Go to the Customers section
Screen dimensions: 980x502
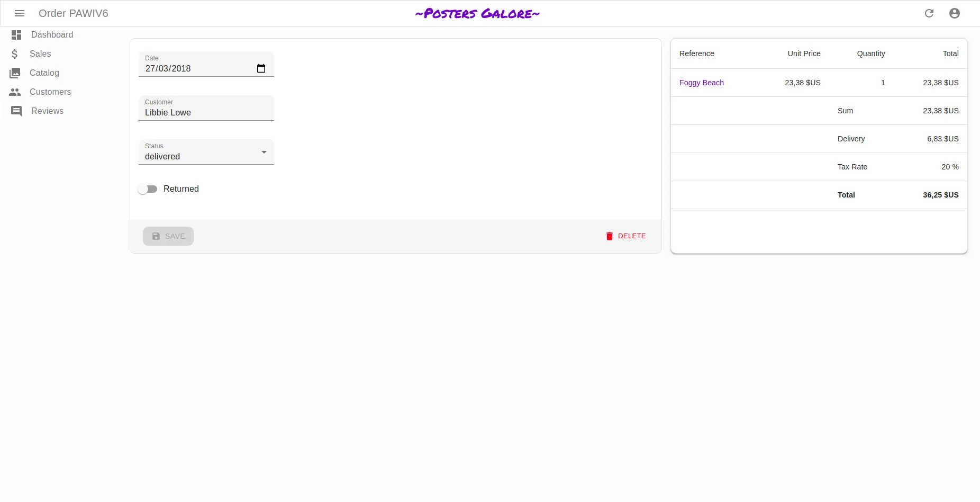(50, 92)
